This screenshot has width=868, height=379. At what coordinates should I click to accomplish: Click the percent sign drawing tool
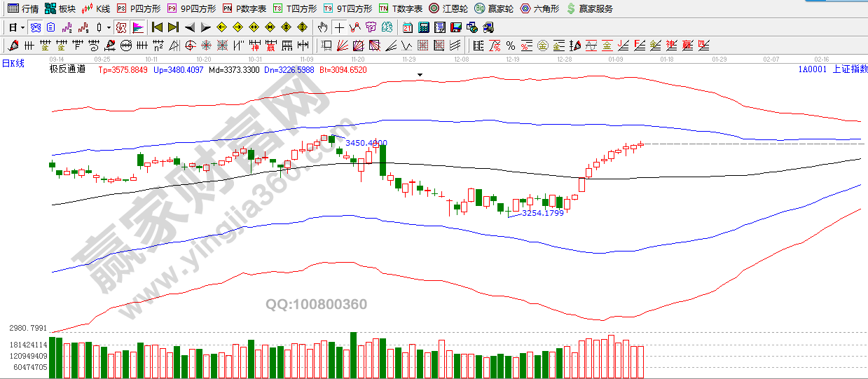click(511, 46)
